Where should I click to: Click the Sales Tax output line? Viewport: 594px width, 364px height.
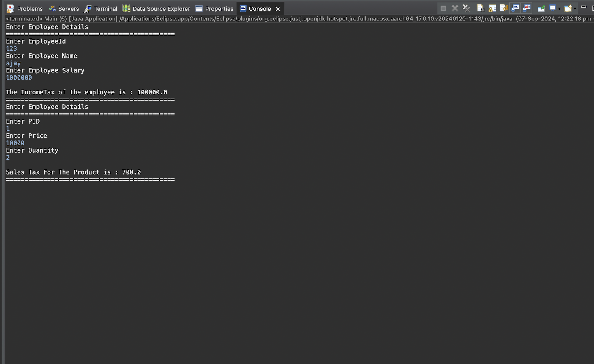pos(73,172)
